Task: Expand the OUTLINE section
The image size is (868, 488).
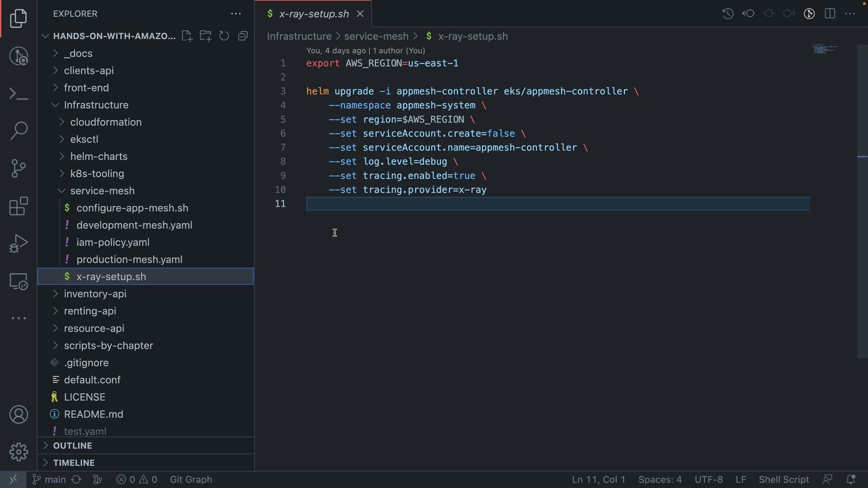Action: click(x=72, y=446)
